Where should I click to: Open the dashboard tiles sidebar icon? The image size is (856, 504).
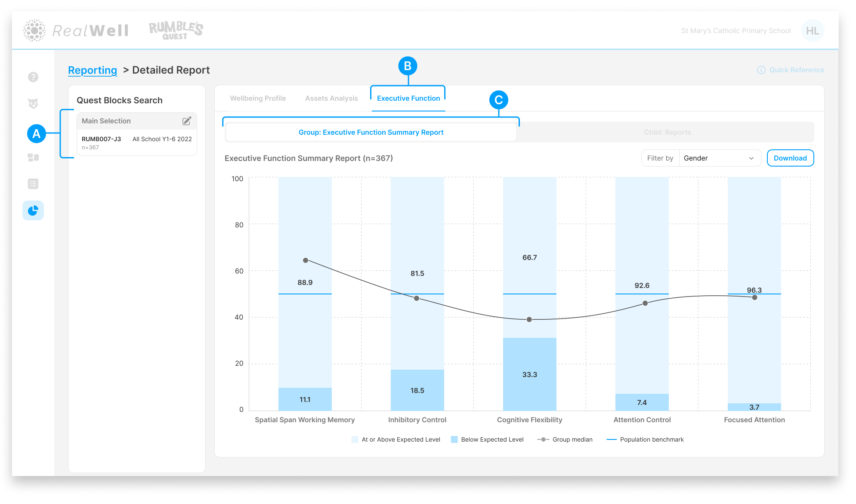(x=33, y=158)
